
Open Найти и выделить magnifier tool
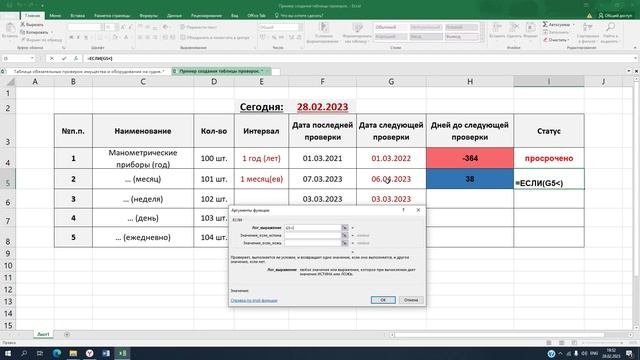611,33
